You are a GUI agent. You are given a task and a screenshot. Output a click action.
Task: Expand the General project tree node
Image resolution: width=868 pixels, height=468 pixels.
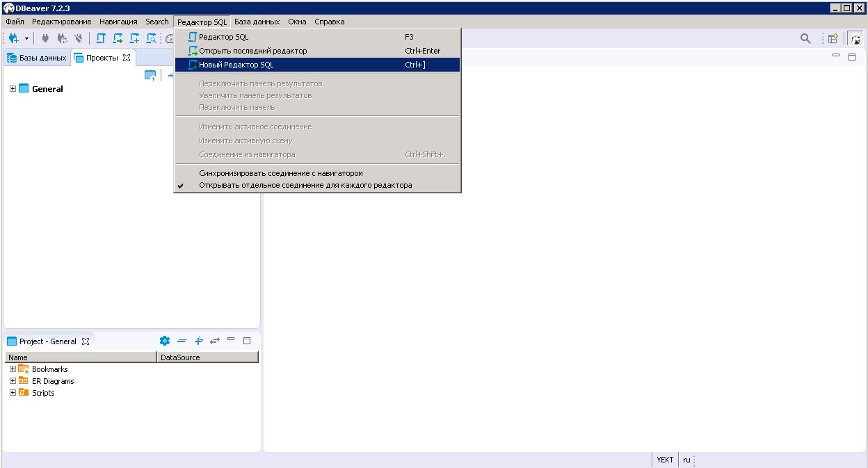click(x=13, y=88)
